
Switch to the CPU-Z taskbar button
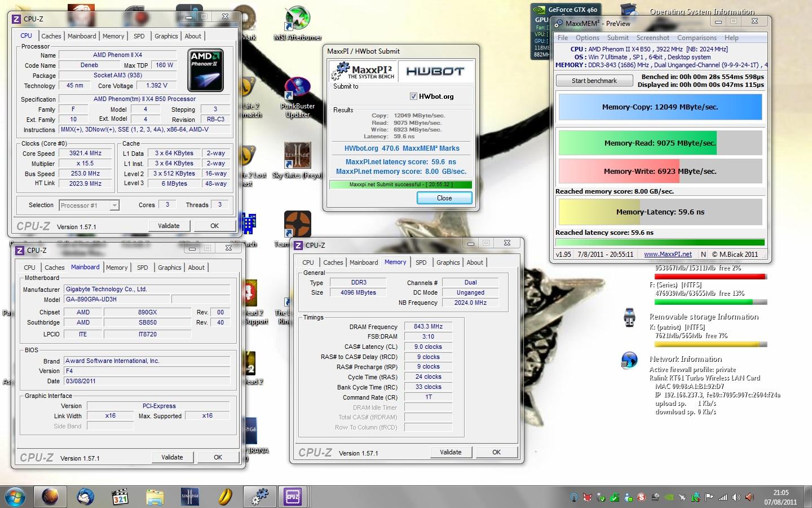click(293, 497)
